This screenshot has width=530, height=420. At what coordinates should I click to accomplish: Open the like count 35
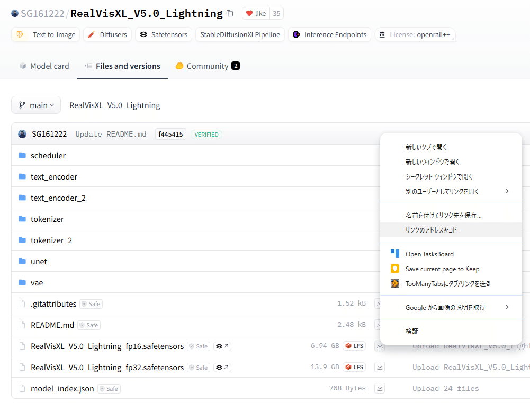276,14
